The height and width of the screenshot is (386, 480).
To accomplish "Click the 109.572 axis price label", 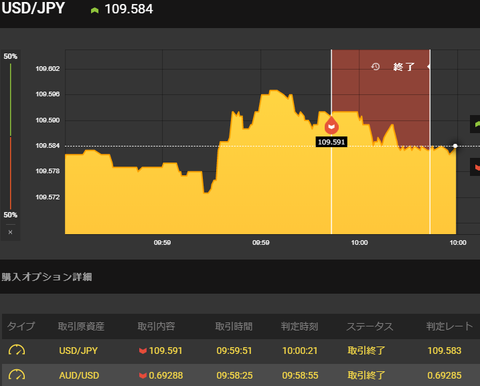I will [x=48, y=197].
